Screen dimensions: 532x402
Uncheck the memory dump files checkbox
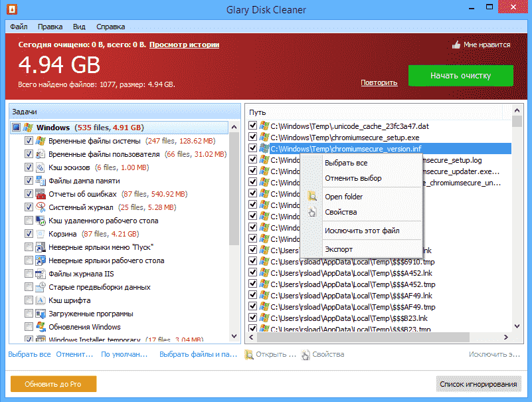point(29,181)
